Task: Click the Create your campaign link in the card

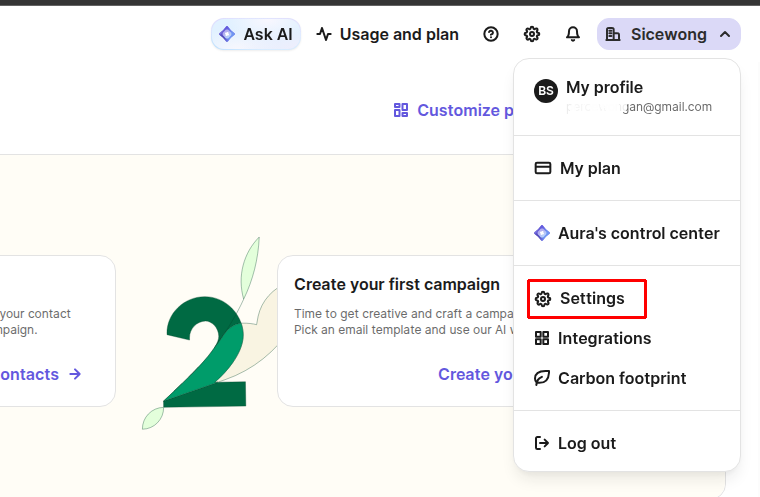Action: (x=475, y=374)
